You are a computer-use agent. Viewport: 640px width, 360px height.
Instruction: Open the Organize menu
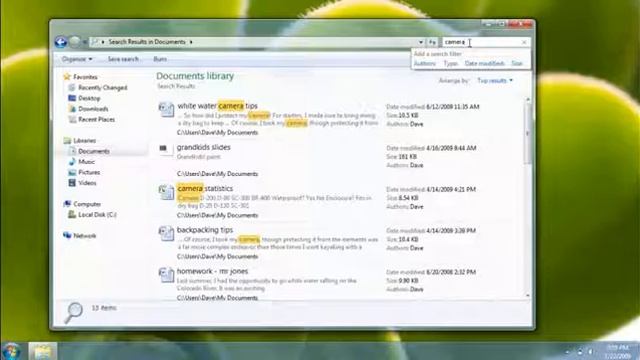(x=77, y=59)
